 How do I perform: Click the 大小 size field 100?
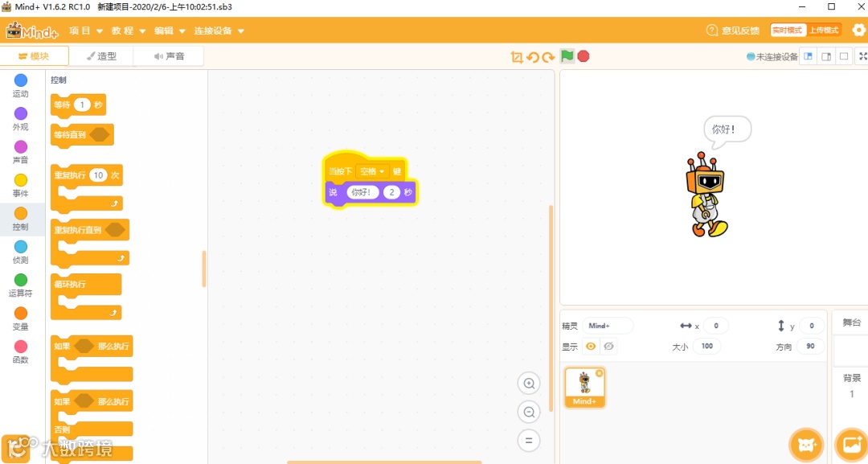click(707, 346)
